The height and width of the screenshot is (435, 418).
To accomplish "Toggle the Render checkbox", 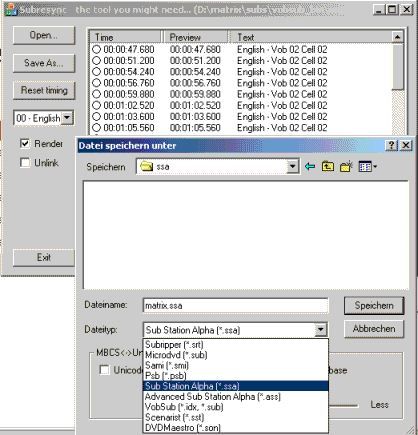I will point(25,144).
